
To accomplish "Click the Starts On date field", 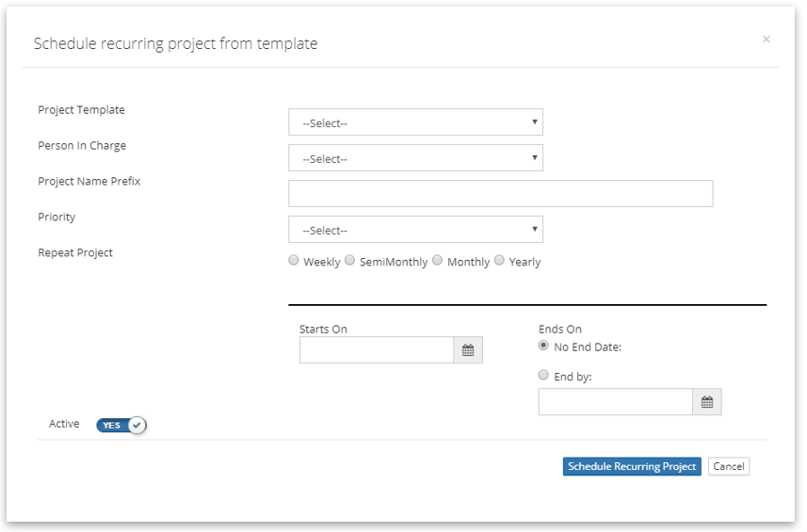I will tap(377, 350).
